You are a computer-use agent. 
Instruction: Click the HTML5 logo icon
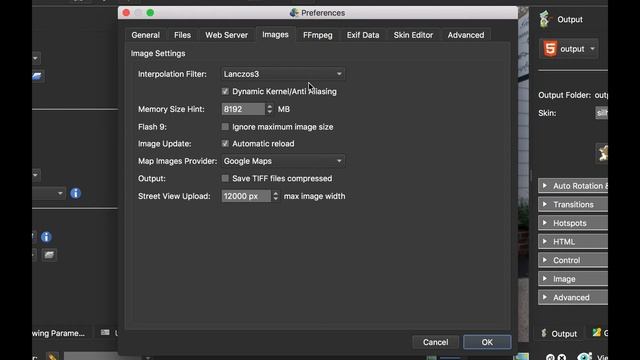pos(550,49)
